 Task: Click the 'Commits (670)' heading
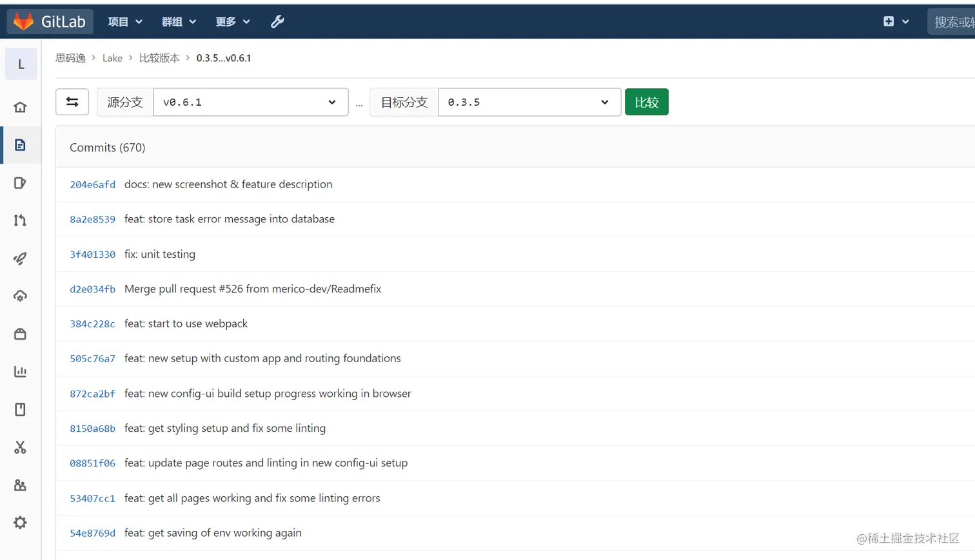tap(108, 148)
